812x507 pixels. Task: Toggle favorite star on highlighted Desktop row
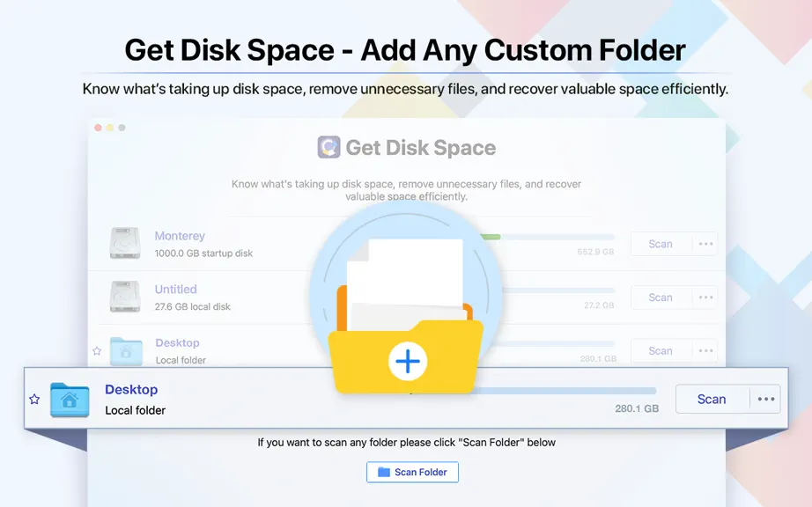tap(34, 399)
